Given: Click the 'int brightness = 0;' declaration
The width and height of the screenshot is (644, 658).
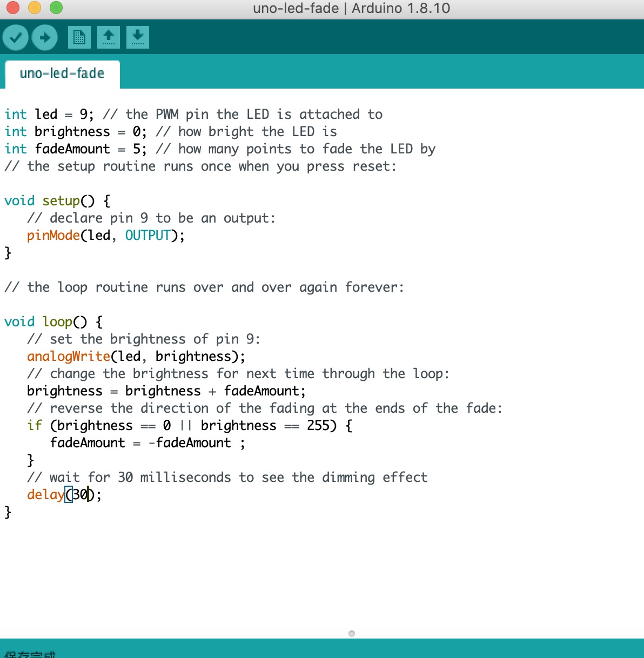Looking at the screenshot, I should [x=76, y=132].
